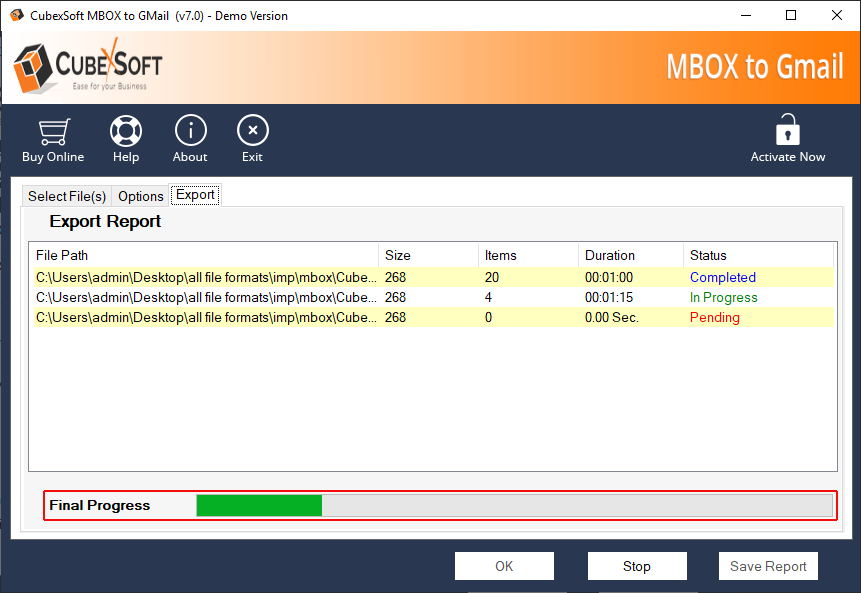Click the Buy Online cart icon
Image resolution: width=861 pixels, height=593 pixels.
(x=53, y=131)
